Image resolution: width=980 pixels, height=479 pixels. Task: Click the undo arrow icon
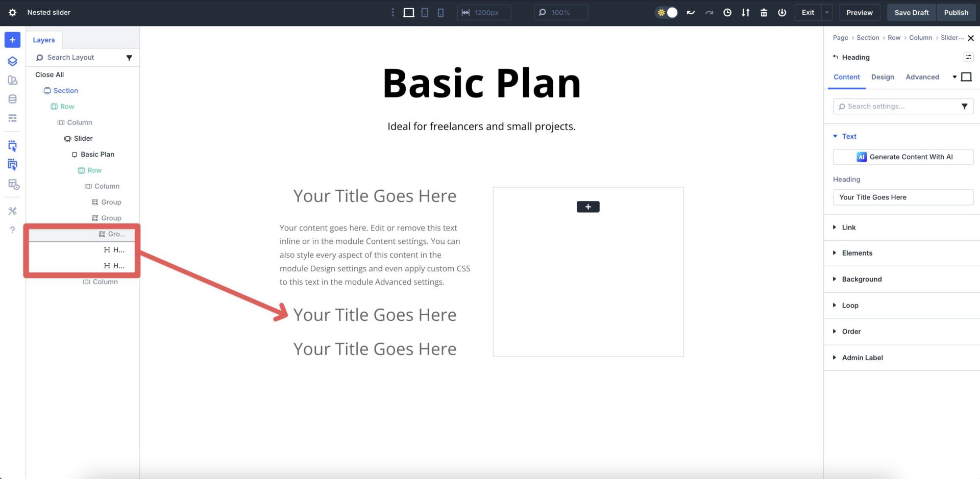tap(691, 12)
